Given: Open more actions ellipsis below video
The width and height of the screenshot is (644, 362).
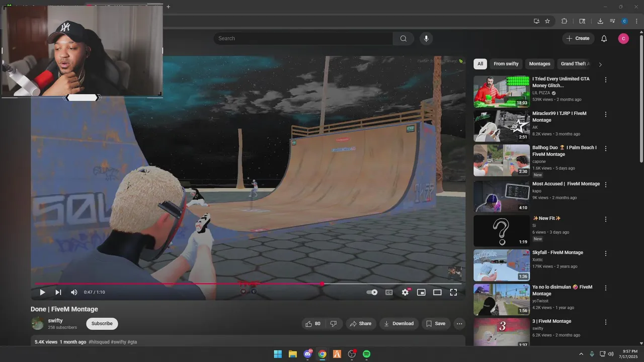Looking at the screenshot, I should coord(459,324).
